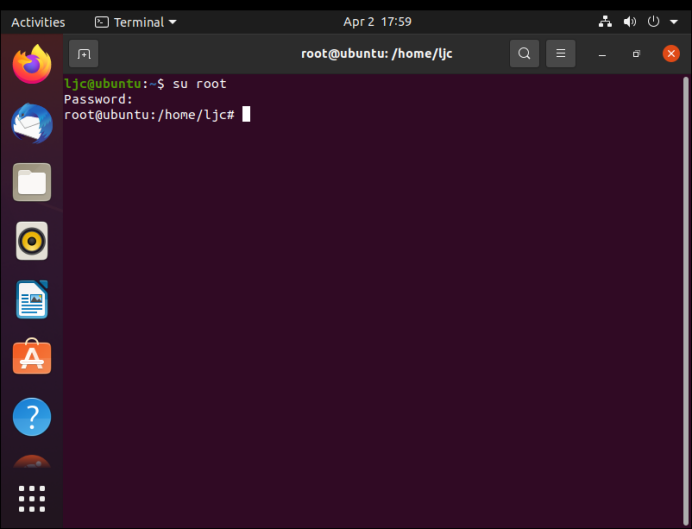Open Ubuntu Software store
692x529 pixels.
tap(32, 356)
